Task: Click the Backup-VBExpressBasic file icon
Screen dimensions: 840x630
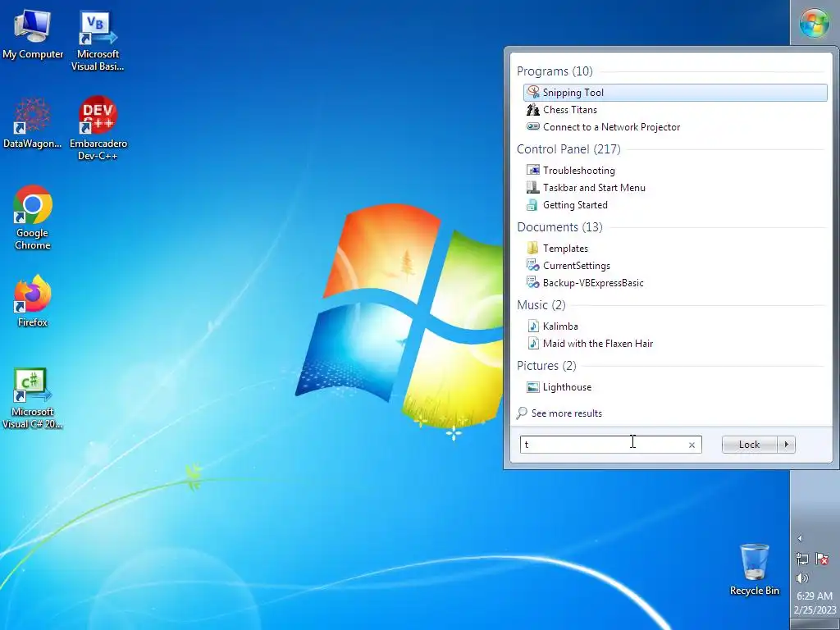Action: pos(533,282)
